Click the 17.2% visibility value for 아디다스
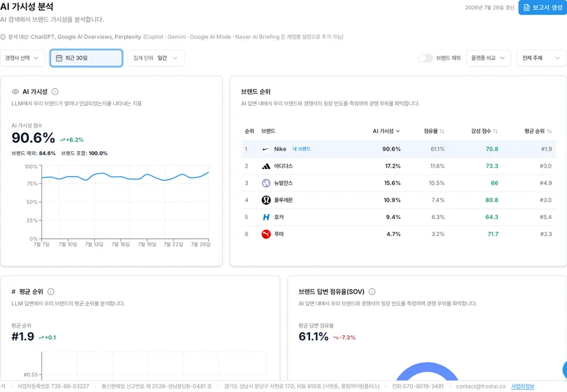 [392, 166]
